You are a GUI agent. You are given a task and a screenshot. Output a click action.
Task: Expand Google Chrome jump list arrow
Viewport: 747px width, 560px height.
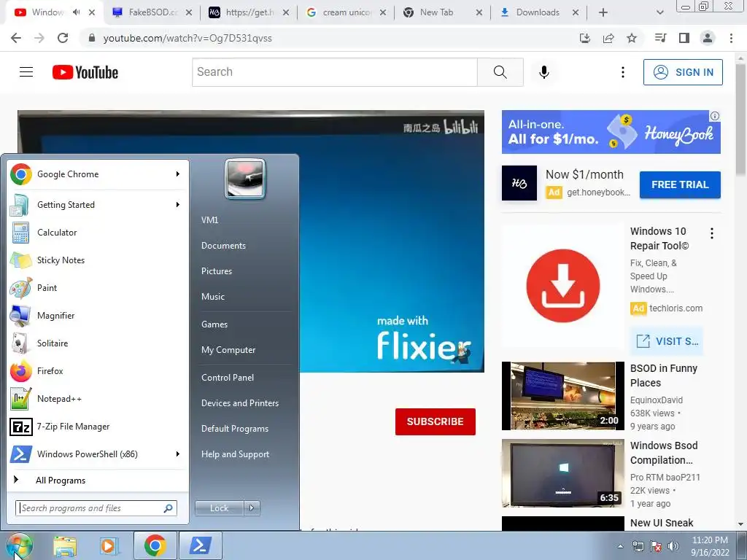[178, 174]
